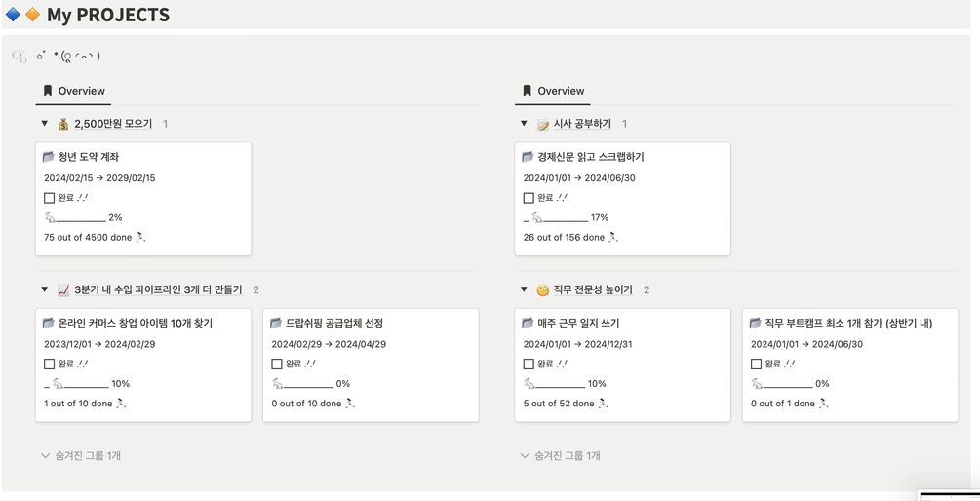
Task: Click the monocle face icon beside 직무 전문성 높이기
Action: pyautogui.click(x=543, y=290)
